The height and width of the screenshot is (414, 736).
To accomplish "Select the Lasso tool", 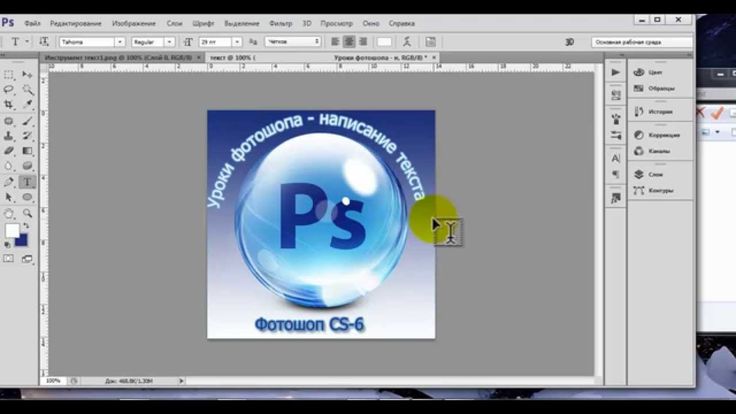I will (x=8, y=89).
